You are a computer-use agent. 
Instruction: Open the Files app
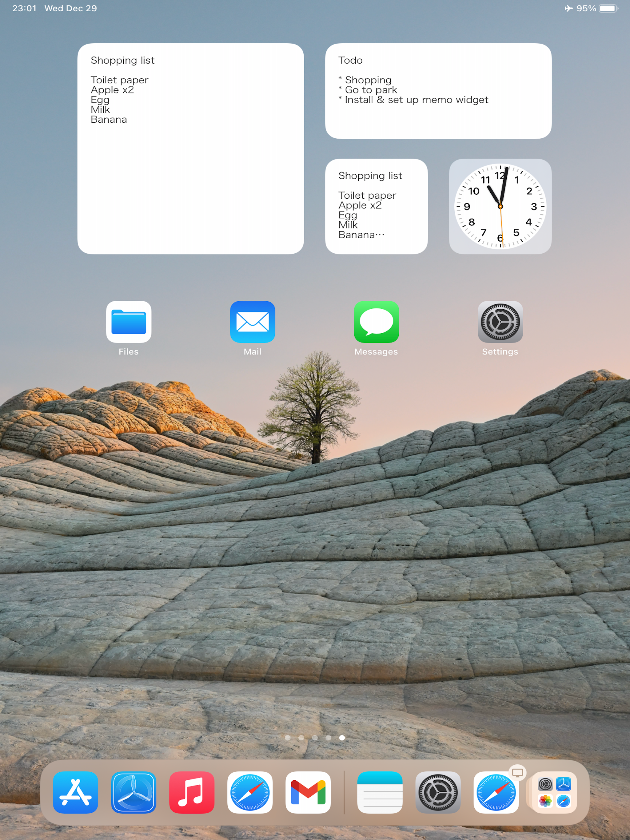(129, 322)
